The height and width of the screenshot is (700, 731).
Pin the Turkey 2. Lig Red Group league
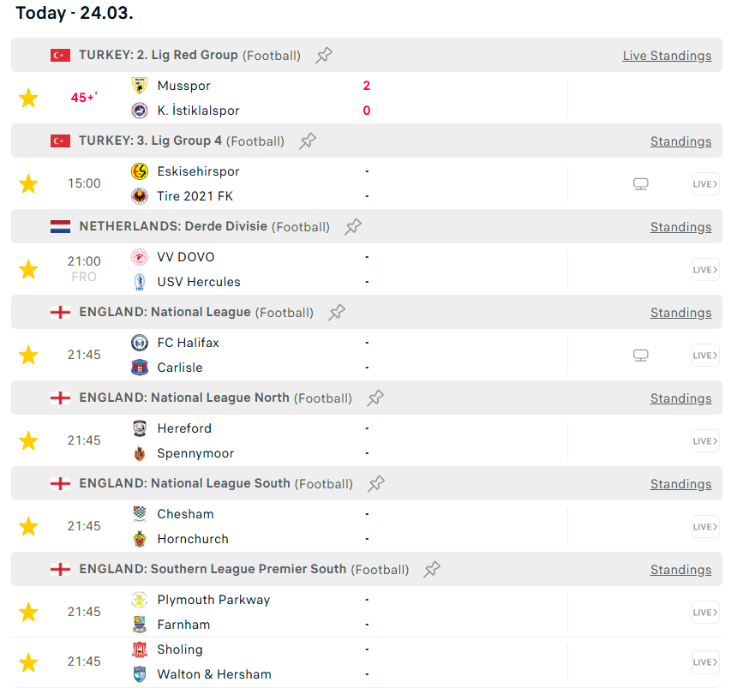point(324,56)
